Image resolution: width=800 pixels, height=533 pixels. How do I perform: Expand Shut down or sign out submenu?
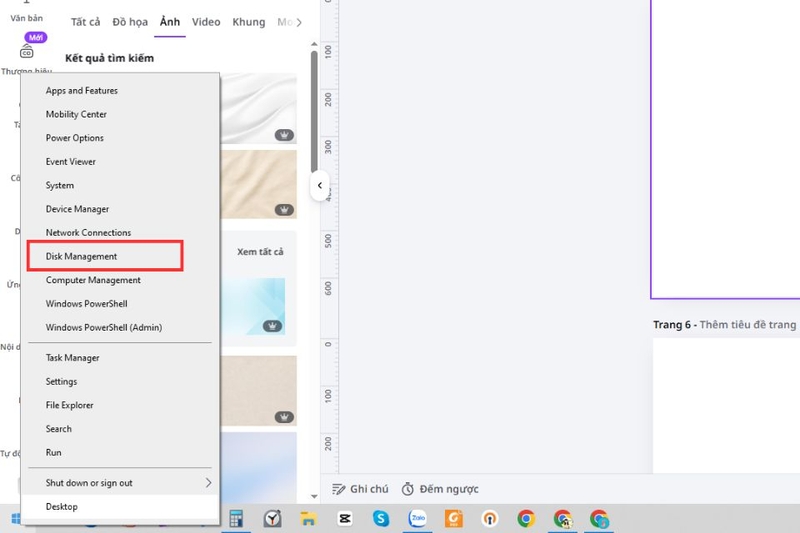coord(120,483)
